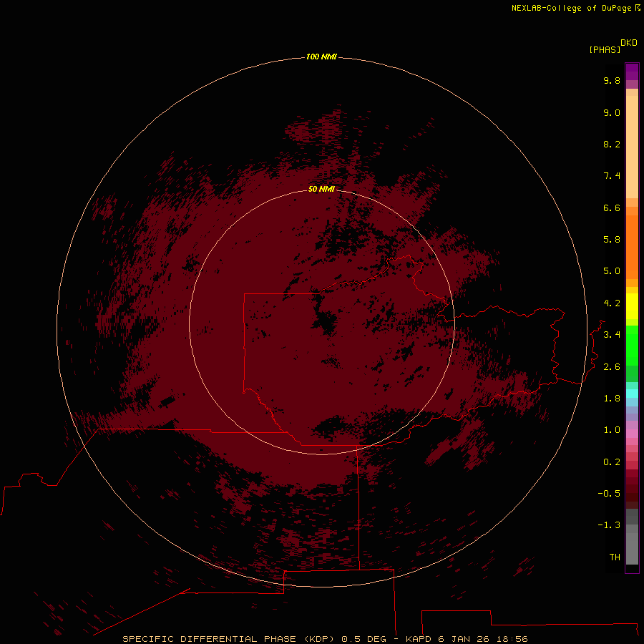Screen dimensions: 644x644
Task: Click the DKD label above the legend
Action: pyautogui.click(x=629, y=43)
